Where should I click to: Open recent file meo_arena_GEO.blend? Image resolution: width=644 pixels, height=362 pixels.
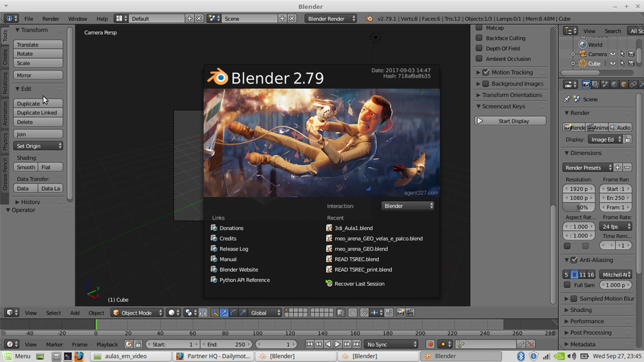(362, 249)
